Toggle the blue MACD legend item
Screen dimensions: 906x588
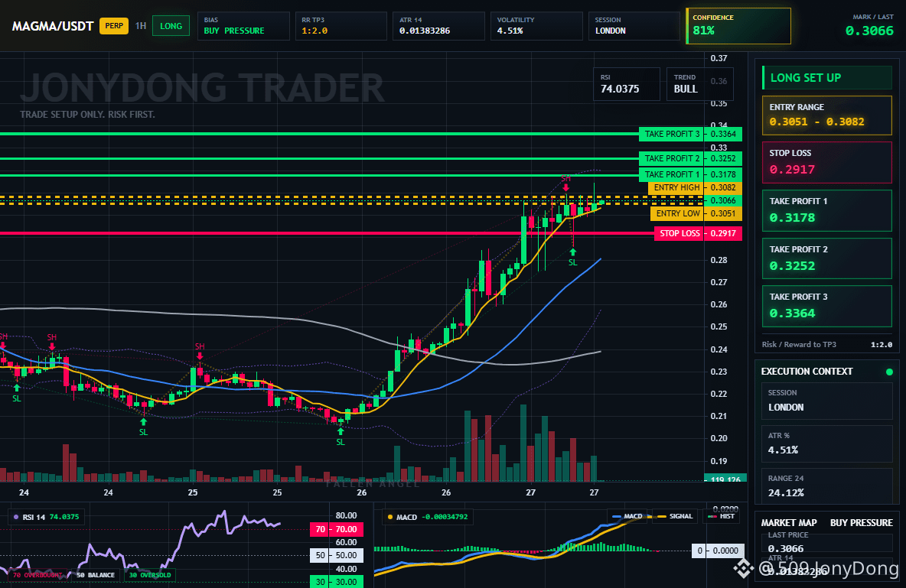click(x=627, y=516)
